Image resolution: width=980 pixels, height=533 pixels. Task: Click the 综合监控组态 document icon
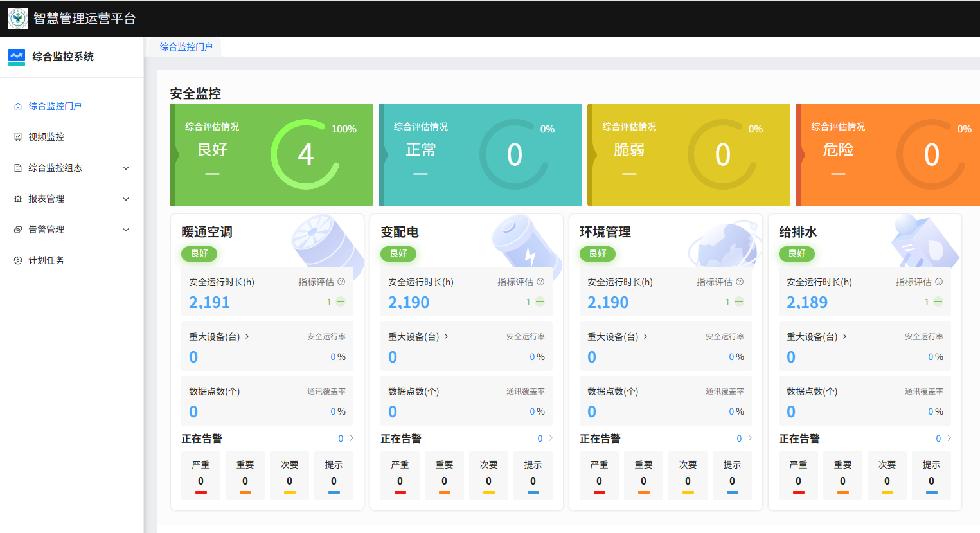click(x=18, y=168)
